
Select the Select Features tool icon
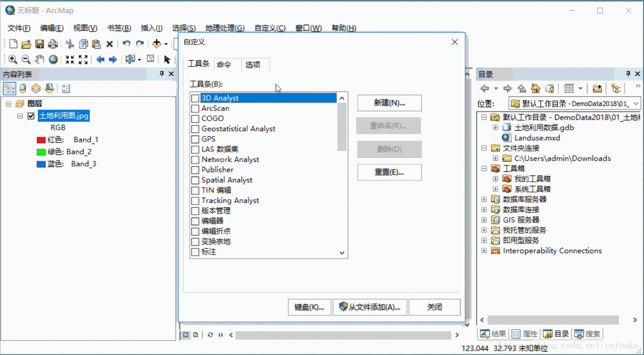coord(130,59)
